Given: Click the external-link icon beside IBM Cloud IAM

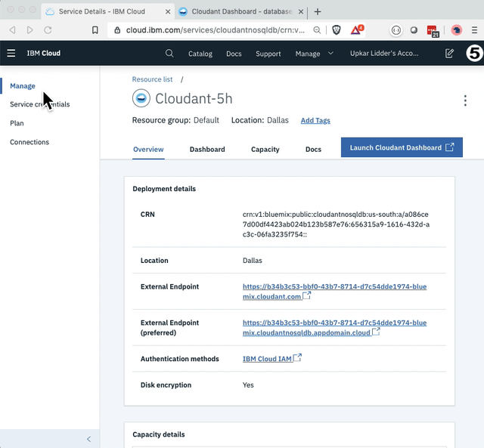Looking at the screenshot, I should tap(297, 357).
